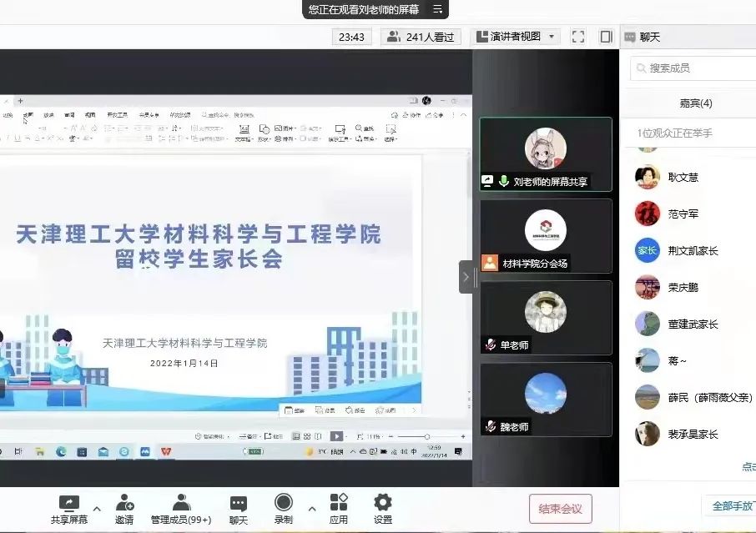Open the Chat (聊天) icon in bottom toolbar
Viewport: 756px width, 533px height.
[x=239, y=504]
